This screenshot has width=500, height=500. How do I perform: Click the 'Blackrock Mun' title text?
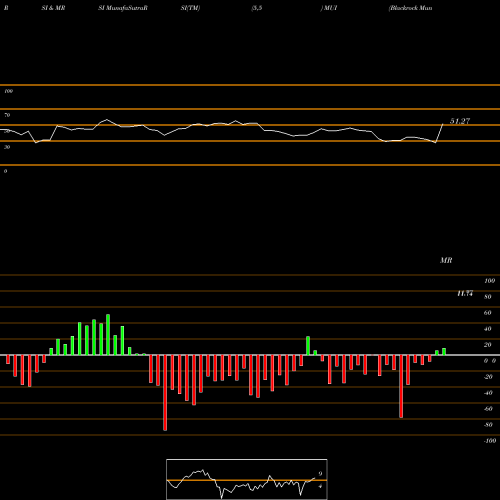click(411, 8)
